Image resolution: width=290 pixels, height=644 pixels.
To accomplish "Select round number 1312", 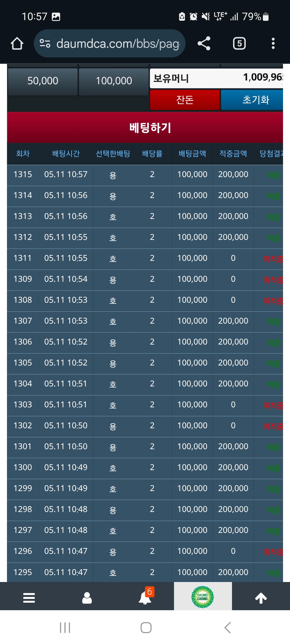I will pyautogui.click(x=23, y=237).
